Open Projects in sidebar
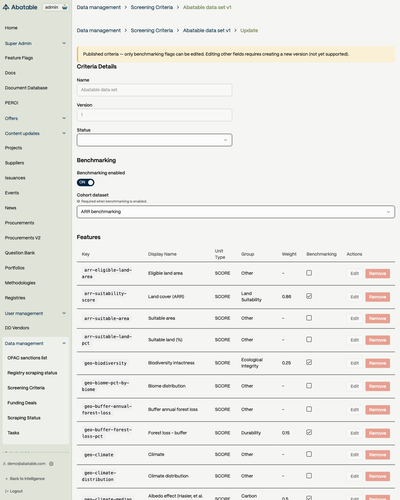 click(x=13, y=148)
